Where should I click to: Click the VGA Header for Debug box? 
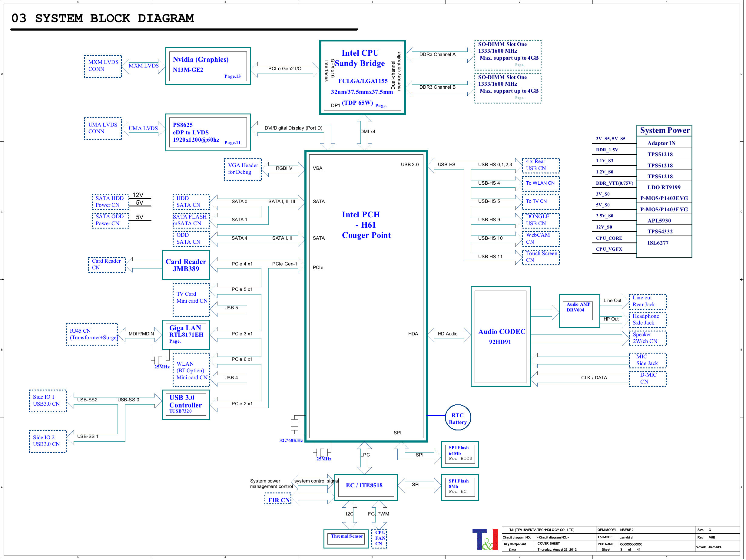tap(244, 170)
